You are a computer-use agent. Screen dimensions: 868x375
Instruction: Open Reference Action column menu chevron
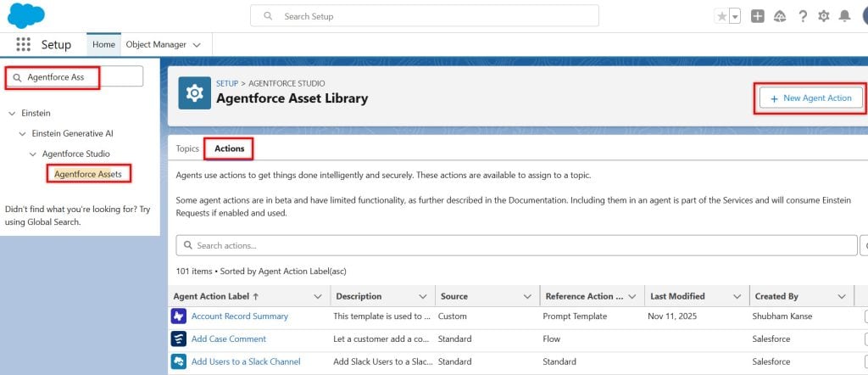[632, 297]
